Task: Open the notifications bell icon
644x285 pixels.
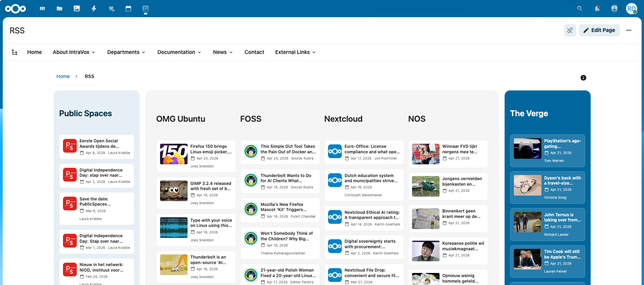Action: coord(597,9)
